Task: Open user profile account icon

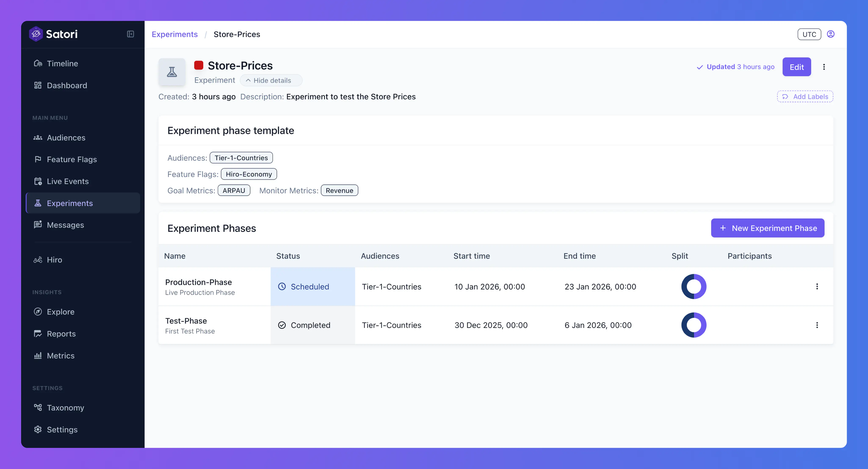Action: pos(831,34)
